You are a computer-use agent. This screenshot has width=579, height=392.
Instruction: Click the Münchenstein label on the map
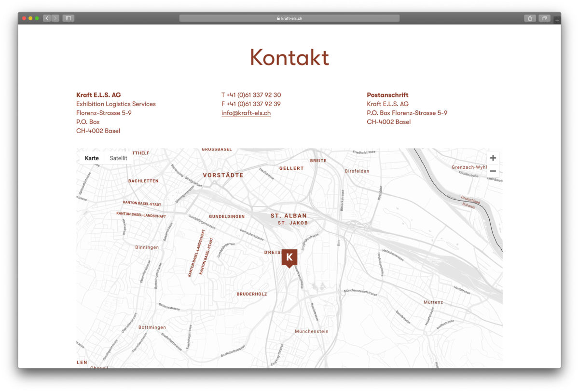click(x=311, y=331)
